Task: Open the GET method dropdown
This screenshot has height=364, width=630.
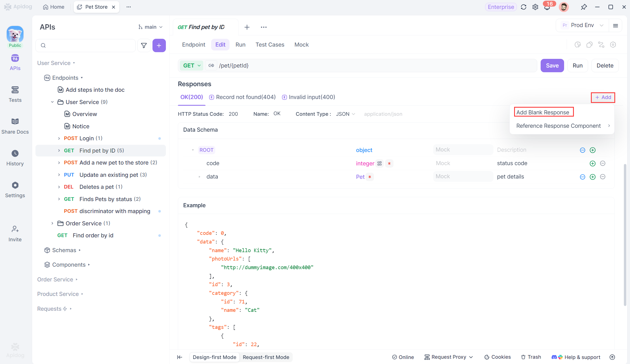Action: 192,66
